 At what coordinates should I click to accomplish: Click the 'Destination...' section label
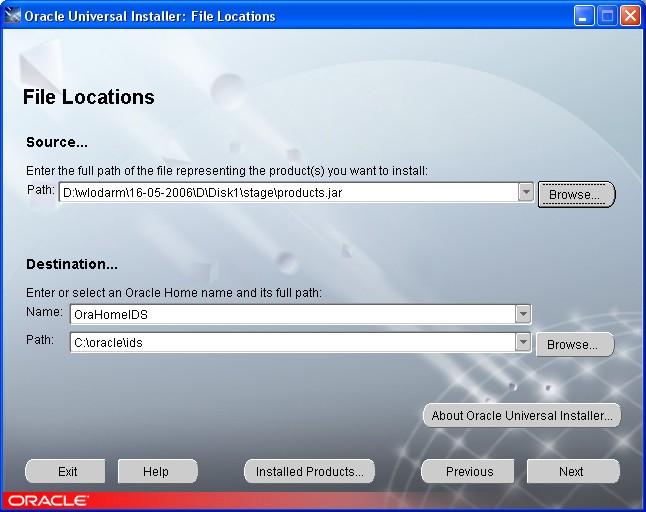tap(72, 264)
